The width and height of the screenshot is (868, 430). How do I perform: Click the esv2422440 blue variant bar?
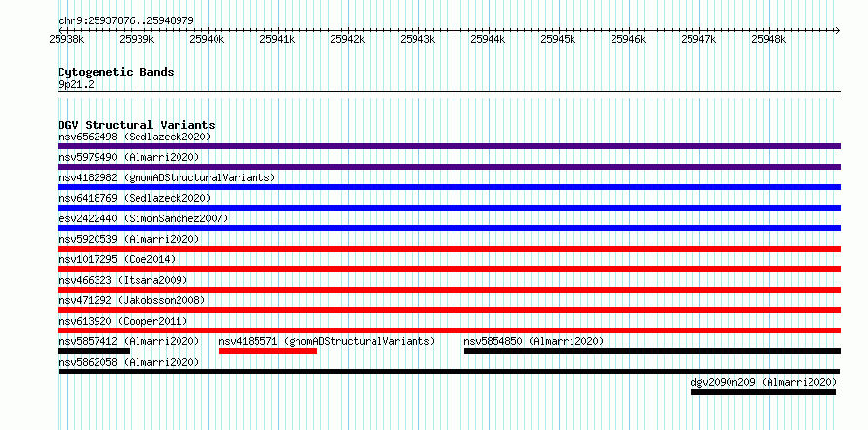point(449,228)
